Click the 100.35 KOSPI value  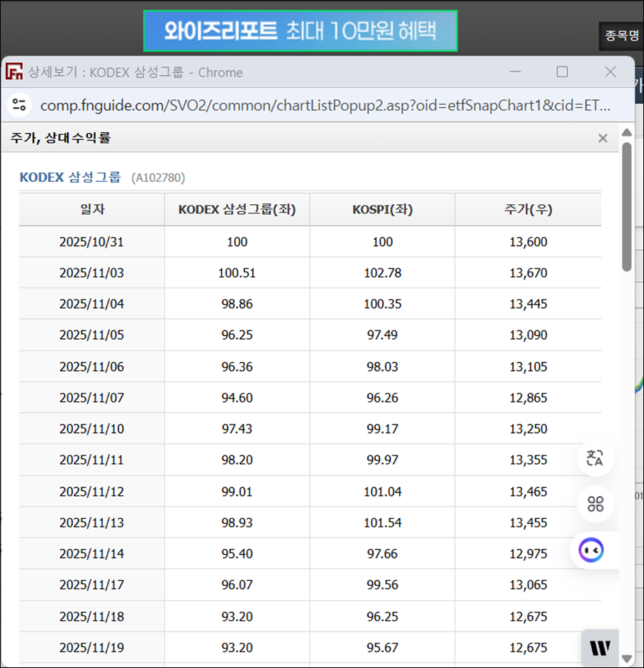(382, 304)
